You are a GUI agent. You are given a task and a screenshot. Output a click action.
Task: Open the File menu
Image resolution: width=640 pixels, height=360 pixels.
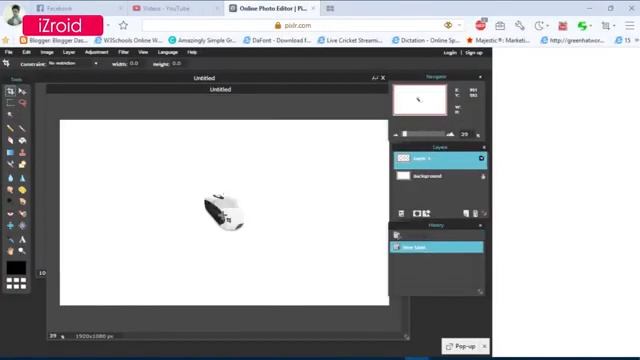click(9, 52)
